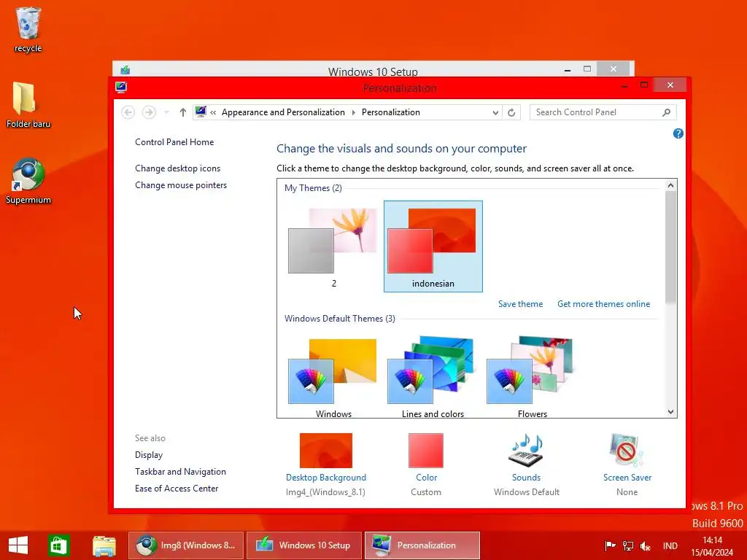Open the arrow between Appearance and Personalization

[354, 112]
